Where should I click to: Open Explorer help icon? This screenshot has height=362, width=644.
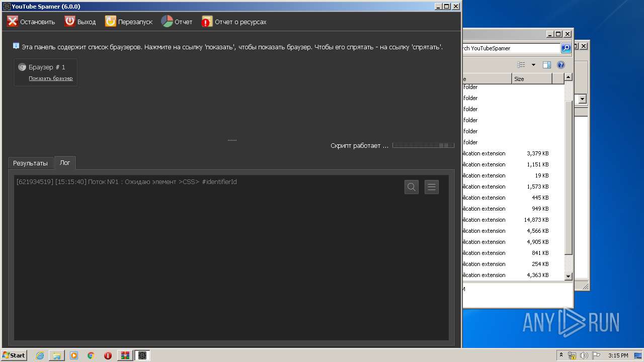click(561, 65)
